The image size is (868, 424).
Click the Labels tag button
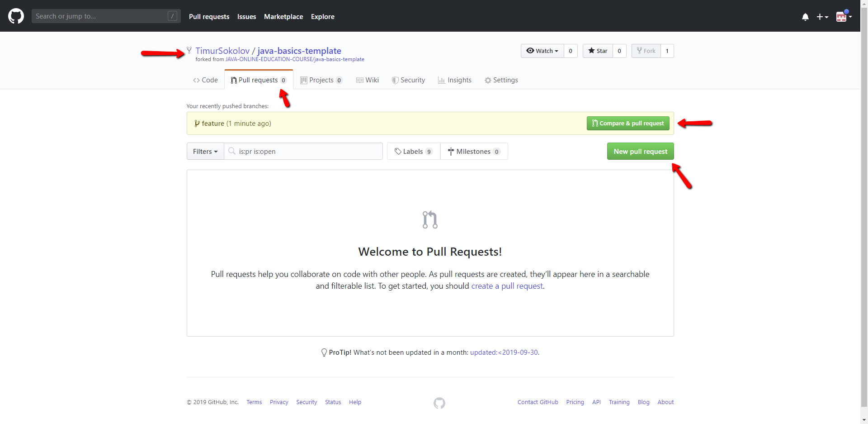coord(413,152)
